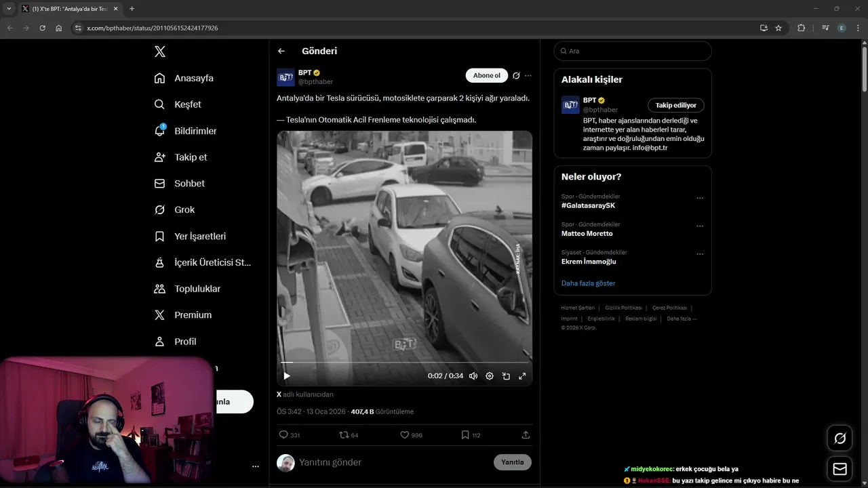Mute the video volume
868x488 pixels.
473,376
